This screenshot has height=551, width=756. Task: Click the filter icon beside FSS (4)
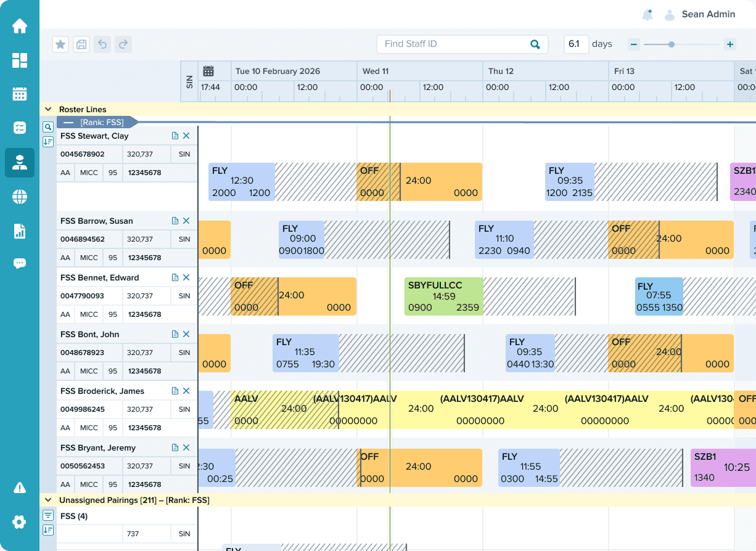coord(47,515)
